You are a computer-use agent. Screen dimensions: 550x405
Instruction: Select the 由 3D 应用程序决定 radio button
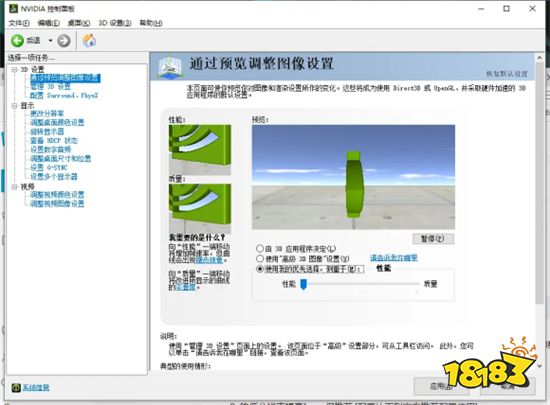(x=260, y=249)
